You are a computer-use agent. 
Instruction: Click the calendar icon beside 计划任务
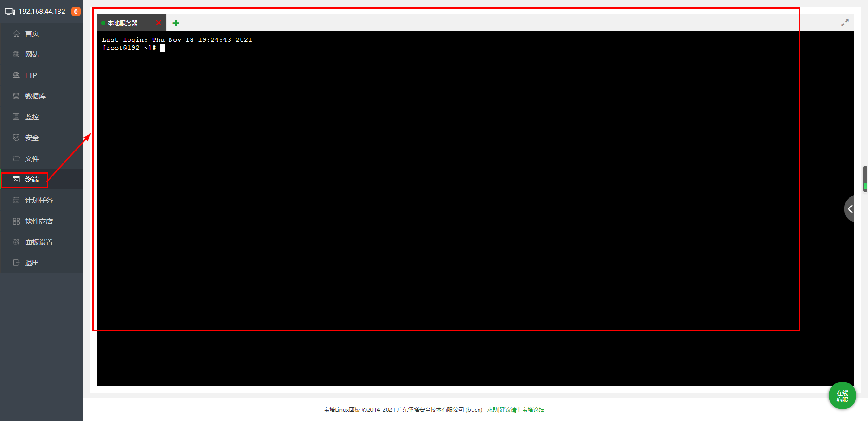pyautogui.click(x=16, y=200)
